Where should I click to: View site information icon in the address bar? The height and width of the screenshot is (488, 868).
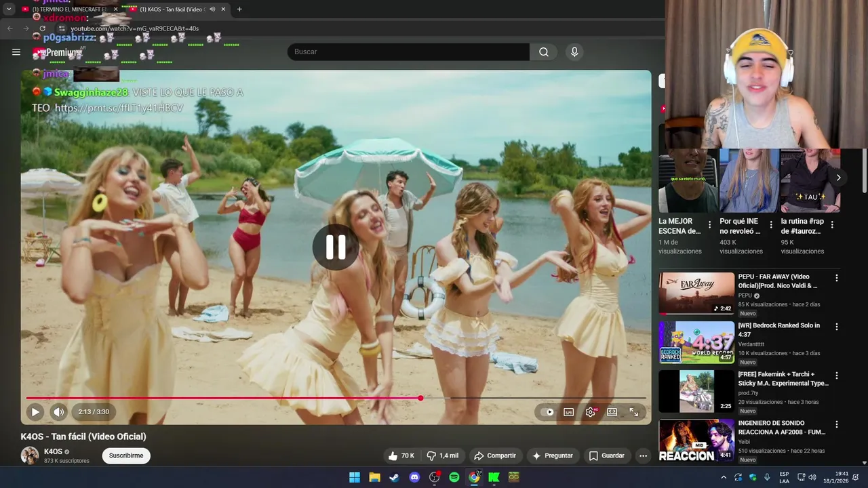[62, 28]
